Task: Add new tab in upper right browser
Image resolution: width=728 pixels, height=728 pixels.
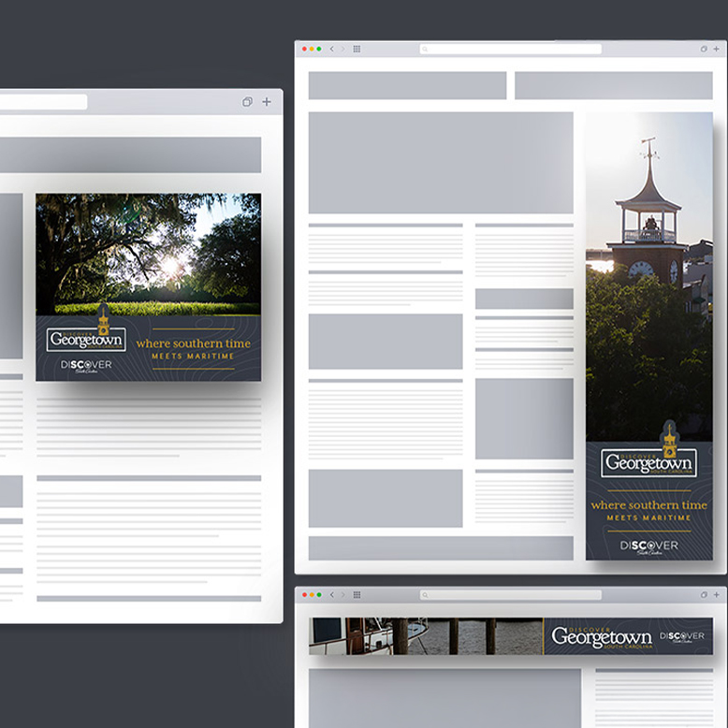Action: click(717, 49)
